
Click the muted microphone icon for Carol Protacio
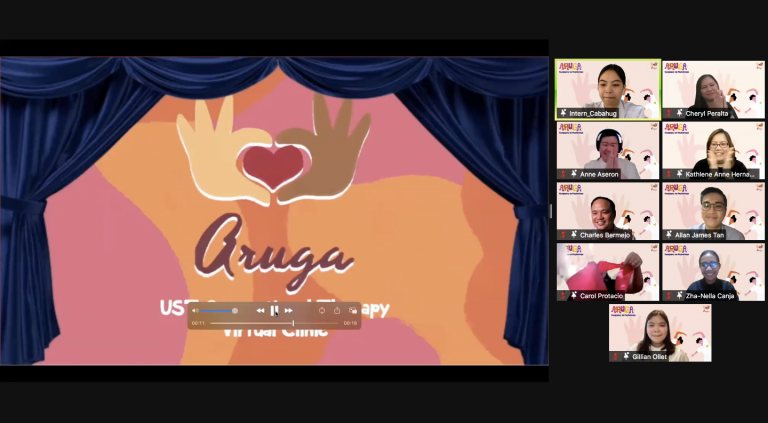[563, 296]
